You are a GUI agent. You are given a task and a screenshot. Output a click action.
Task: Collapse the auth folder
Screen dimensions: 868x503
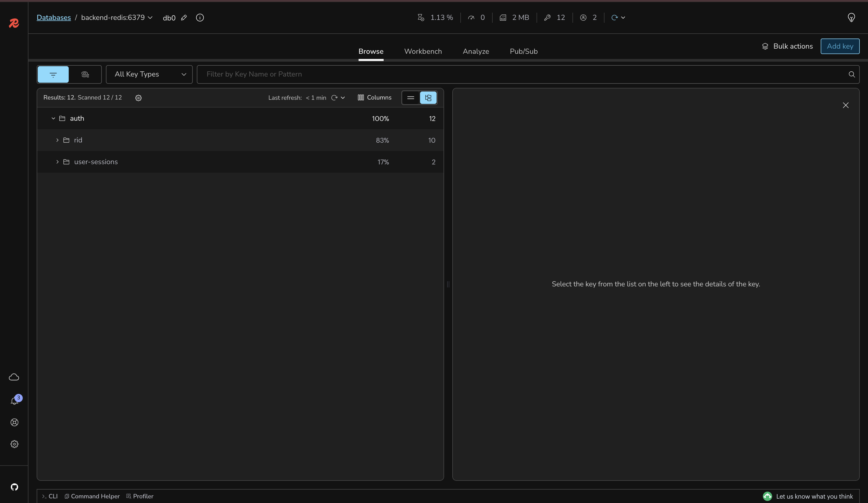coord(53,119)
